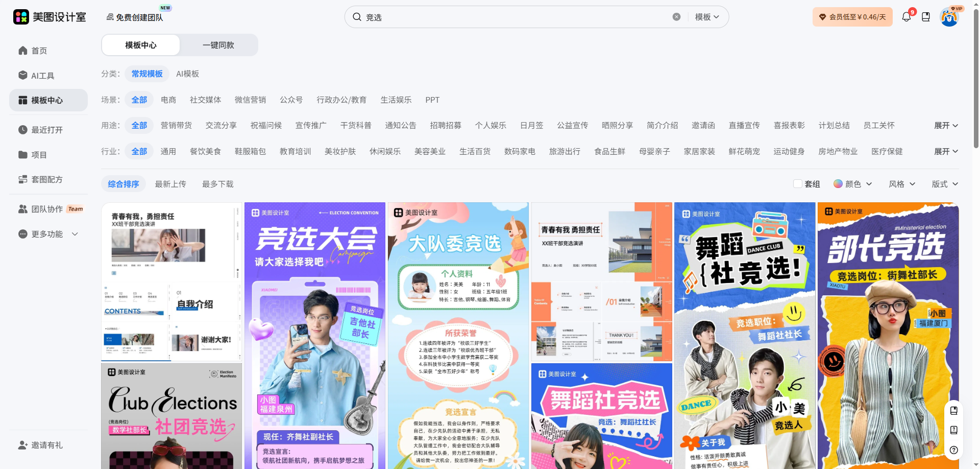Clear the search box with the X icon
The height and width of the screenshot is (469, 980).
point(676,17)
